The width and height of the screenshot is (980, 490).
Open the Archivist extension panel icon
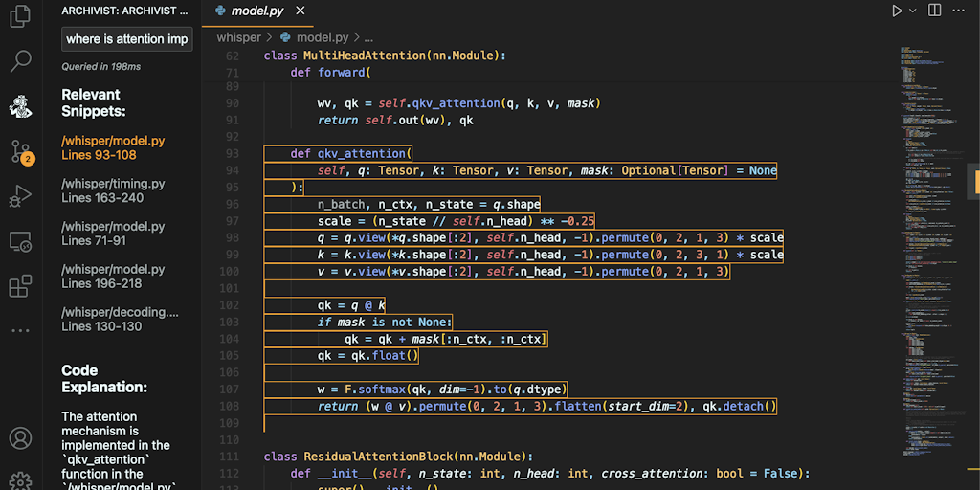(20, 106)
